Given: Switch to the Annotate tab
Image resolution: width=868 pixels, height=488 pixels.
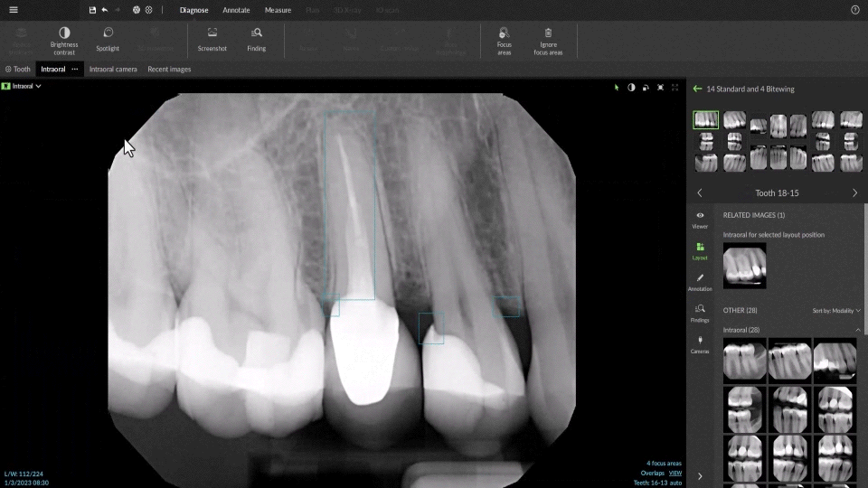Looking at the screenshot, I should point(236,10).
